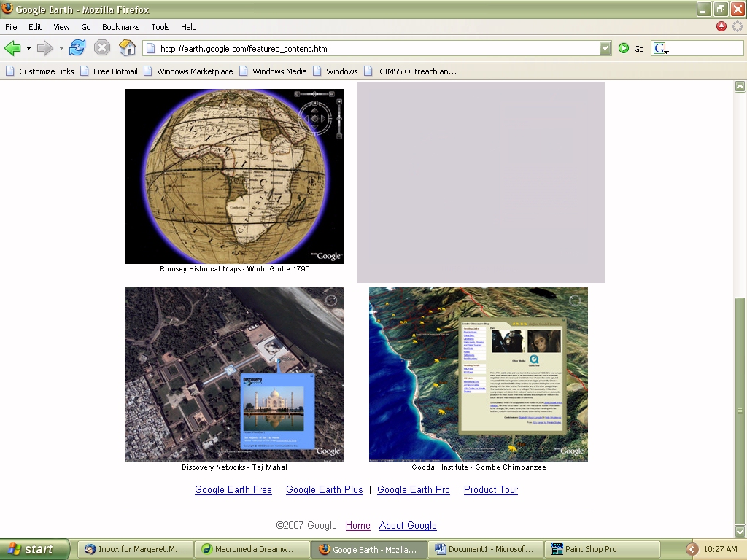Open the CIMSS Outreach bookmark
Viewport: 747px width, 560px height.
pyautogui.click(x=411, y=71)
